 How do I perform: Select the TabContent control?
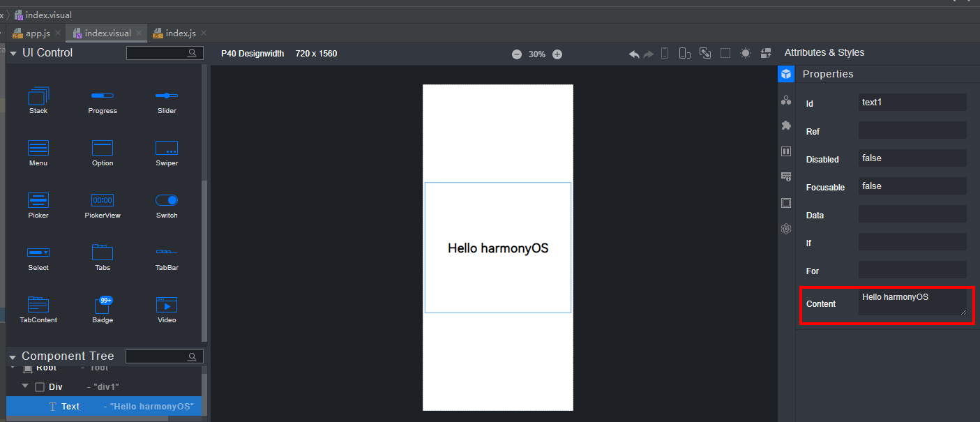coord(38,310)
